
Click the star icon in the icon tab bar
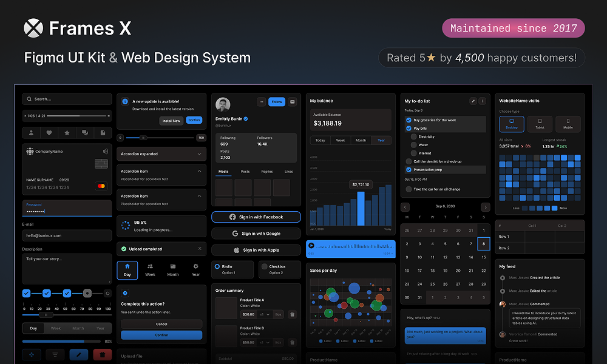coord(67,133)
